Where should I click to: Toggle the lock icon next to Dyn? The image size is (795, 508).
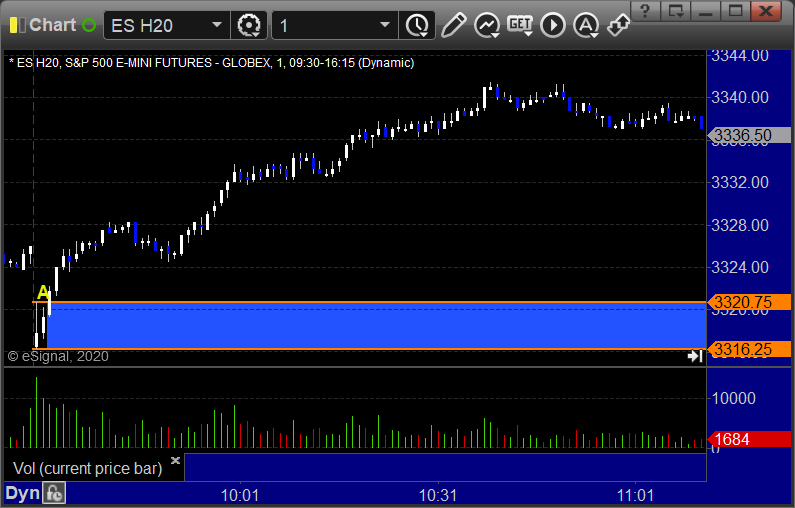54,493
